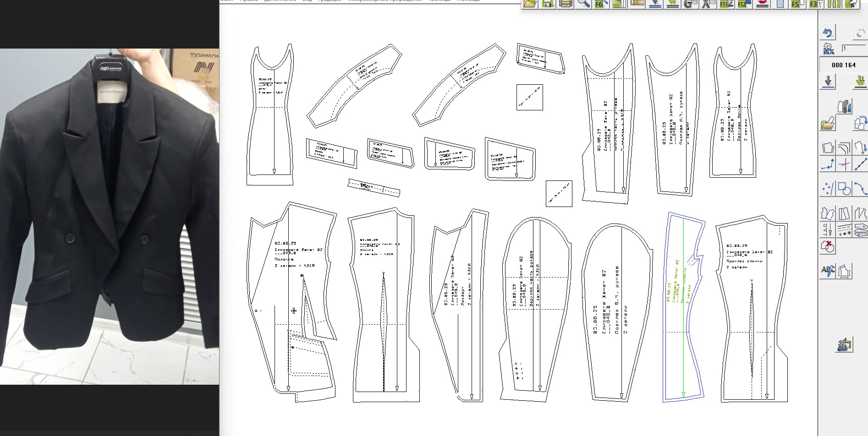Select the ABC text annotation tool
This screenshot has height=436, width=868.
(828, 271)
